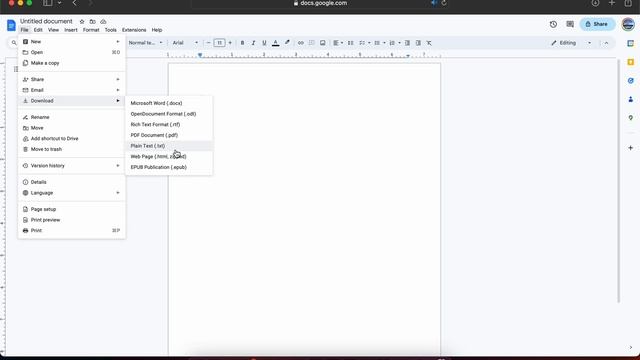
Task: Decrease the font size
Action: 208,43
